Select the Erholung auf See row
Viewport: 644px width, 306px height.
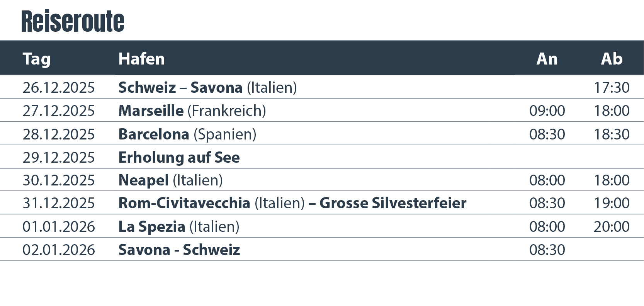179,158
